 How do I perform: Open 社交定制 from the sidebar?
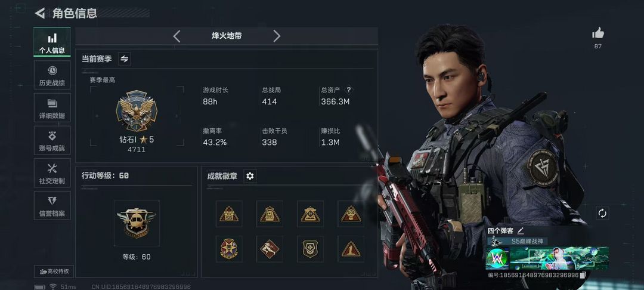52,173
